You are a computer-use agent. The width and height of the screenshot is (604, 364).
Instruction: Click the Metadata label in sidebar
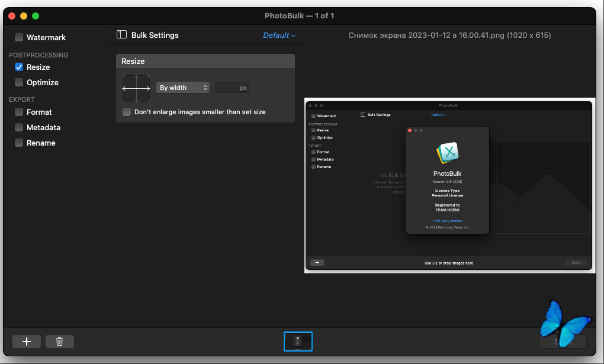coord(44,127)
